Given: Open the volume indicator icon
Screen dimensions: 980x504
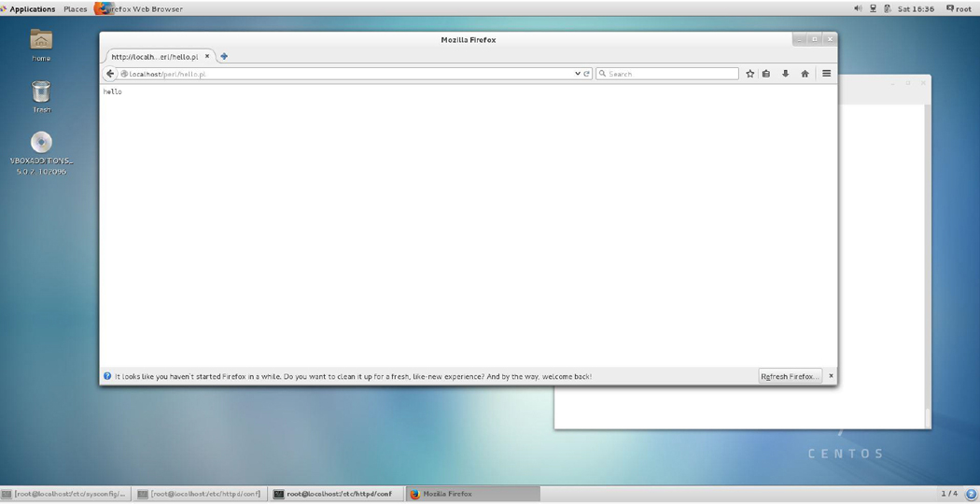Looking at the screenshot, I should [858, 8].
